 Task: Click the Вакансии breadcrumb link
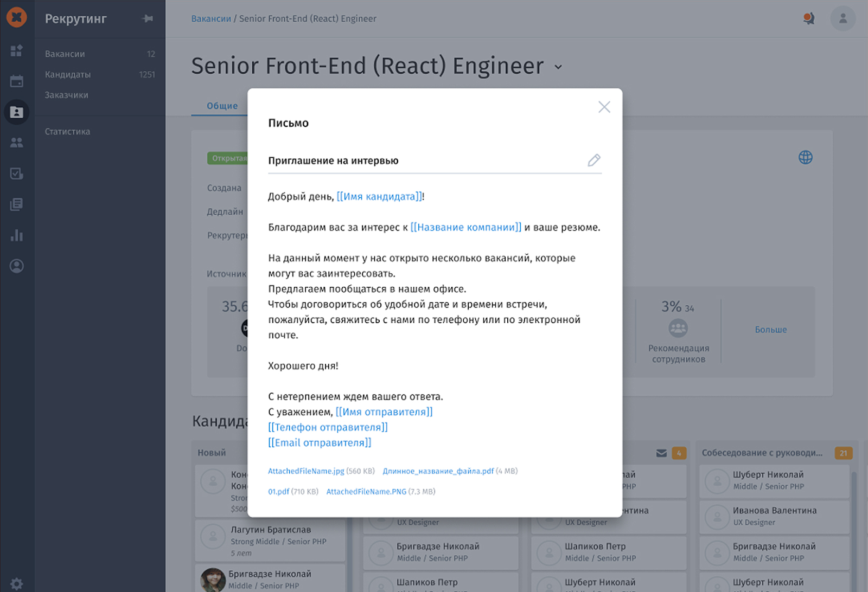click(x=211, y=18)
